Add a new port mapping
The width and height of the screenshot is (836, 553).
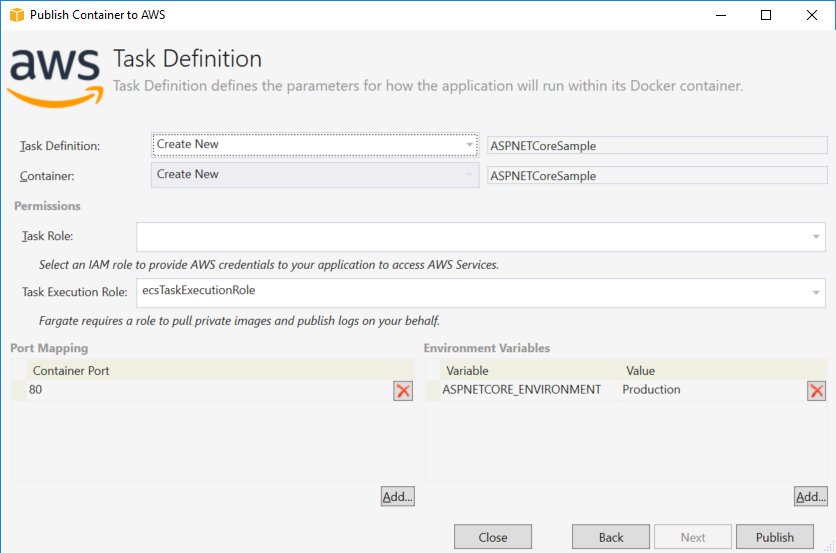397,497
